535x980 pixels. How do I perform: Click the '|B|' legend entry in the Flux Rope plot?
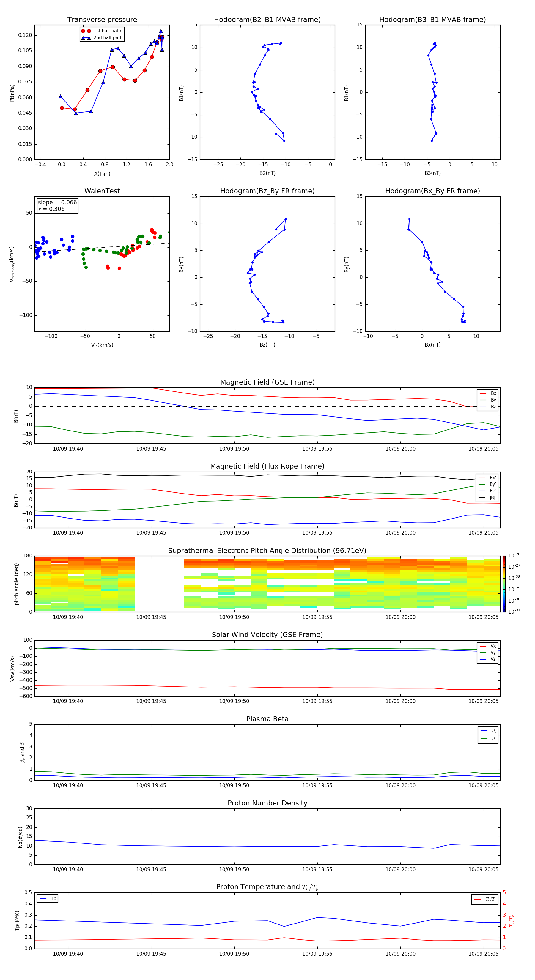487,498
